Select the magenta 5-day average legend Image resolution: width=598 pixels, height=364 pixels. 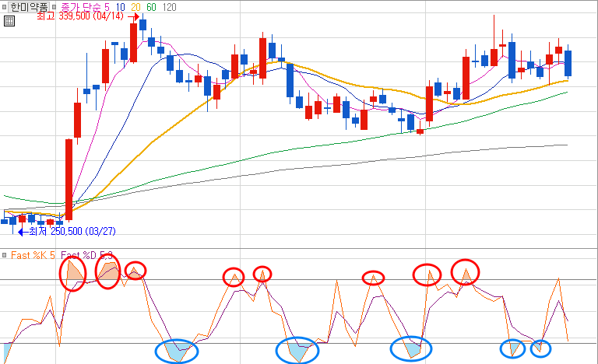[107, 7]
